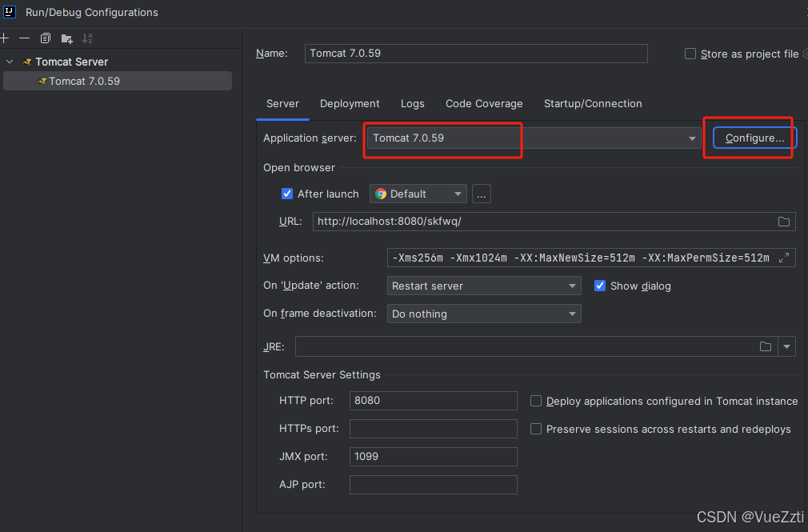Image resolution: width=808 pixels, height=532 pixels.
Task: Click the Tomcat Server Settings heading
Action: (x=322, y=374)
